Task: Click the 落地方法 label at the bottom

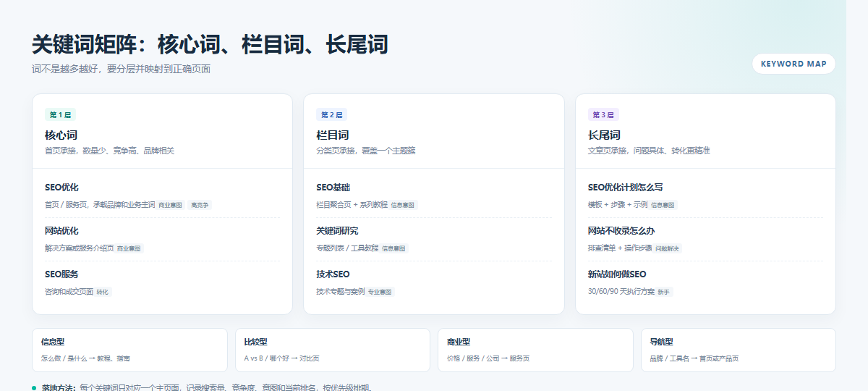Action: coord(58,387)
